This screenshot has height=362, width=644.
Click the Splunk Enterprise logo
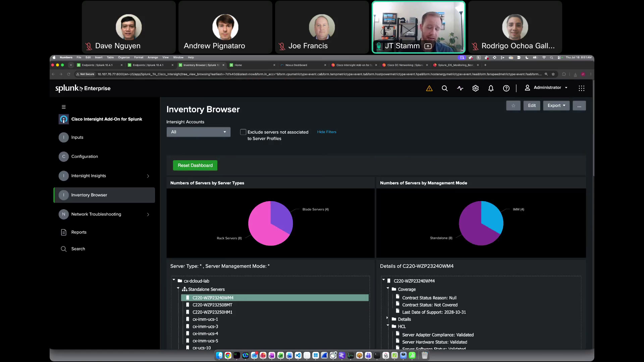[83, 88]
